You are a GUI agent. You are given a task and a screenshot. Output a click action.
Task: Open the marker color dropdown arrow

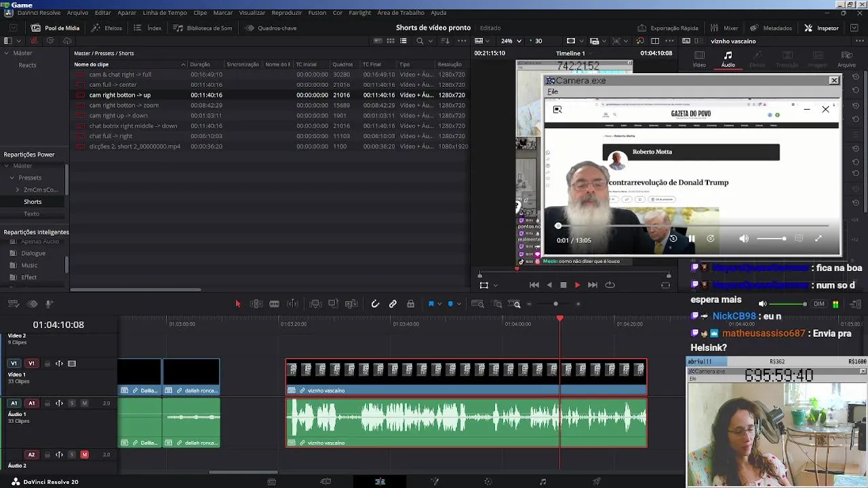point(459,304)
